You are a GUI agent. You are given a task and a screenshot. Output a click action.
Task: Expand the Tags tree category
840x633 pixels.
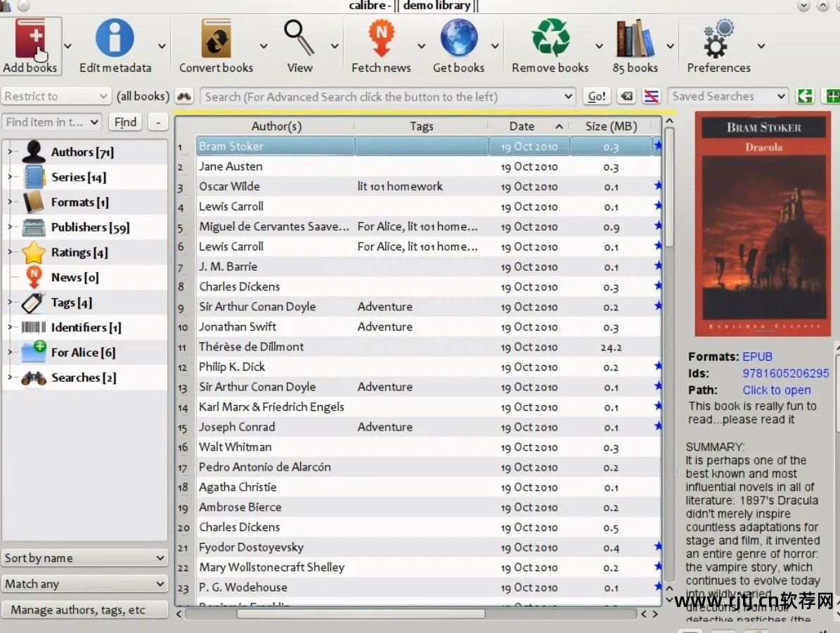pos(9,302)
